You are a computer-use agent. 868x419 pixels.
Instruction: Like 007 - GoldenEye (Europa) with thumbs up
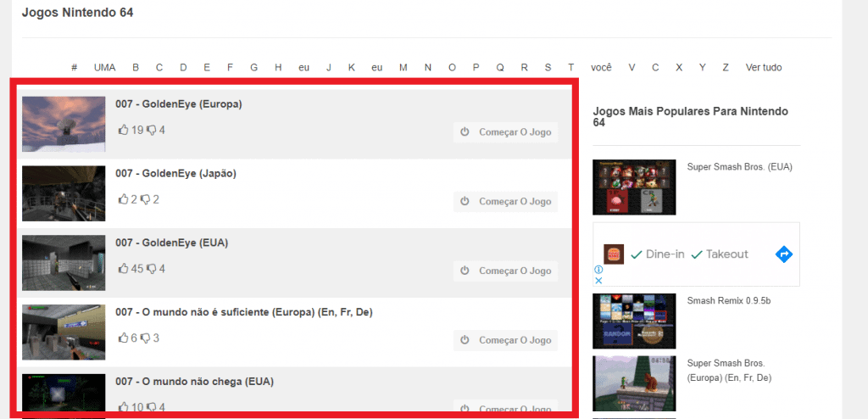pyautogui.click(x=123, y=131)
